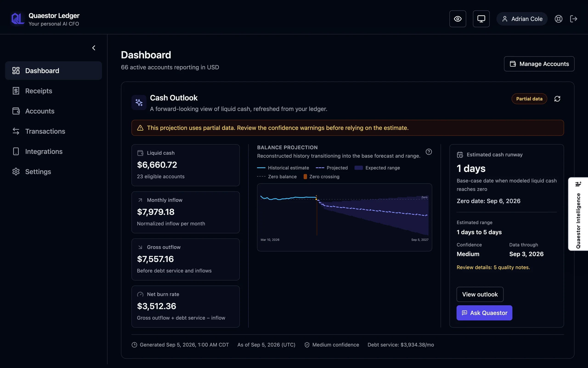This screenshot has height=368, width=588.
Task: Click the $3,512.36 net burn rate value
Action: (156, 306)
